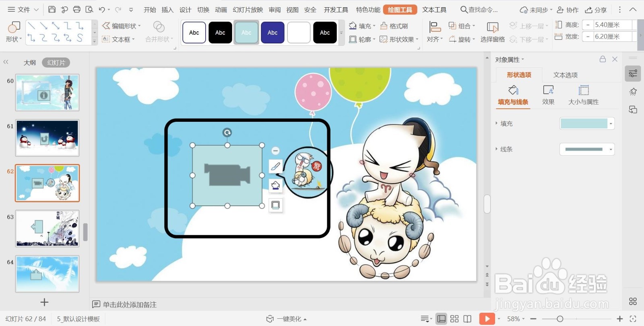Select slide 63 thumbnail

(x=47, y=228)
